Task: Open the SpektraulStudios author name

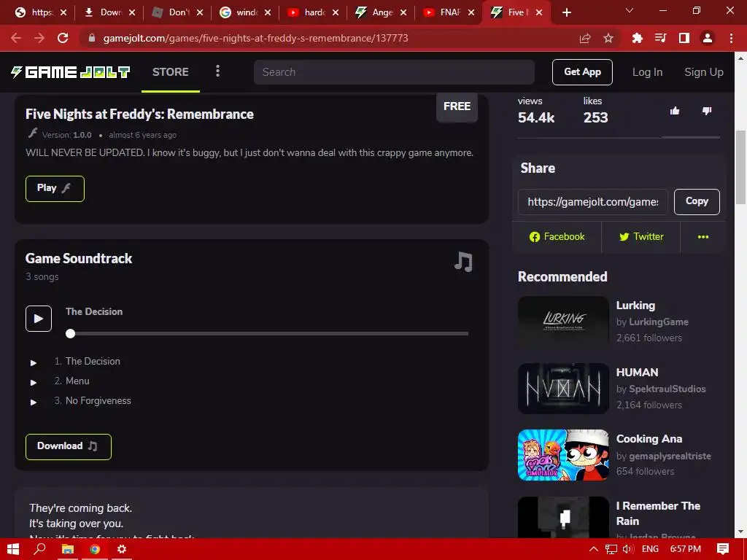Action: point(667,389)
